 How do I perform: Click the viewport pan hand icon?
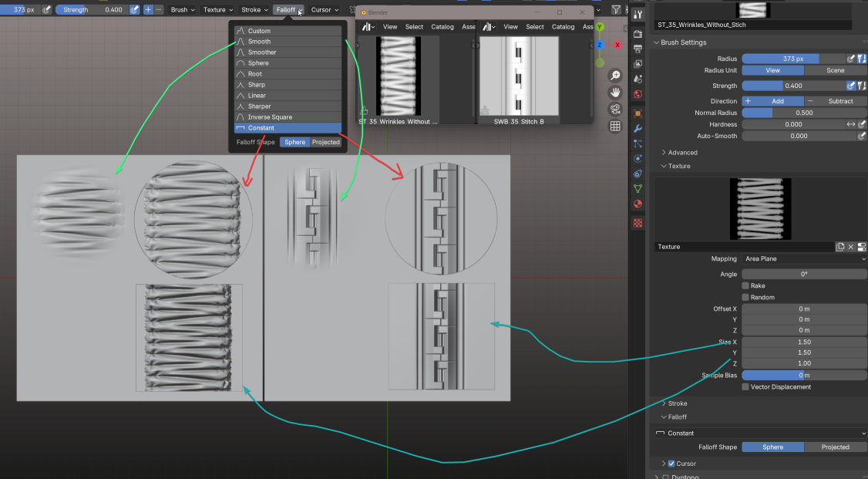[x=615, y=92]
